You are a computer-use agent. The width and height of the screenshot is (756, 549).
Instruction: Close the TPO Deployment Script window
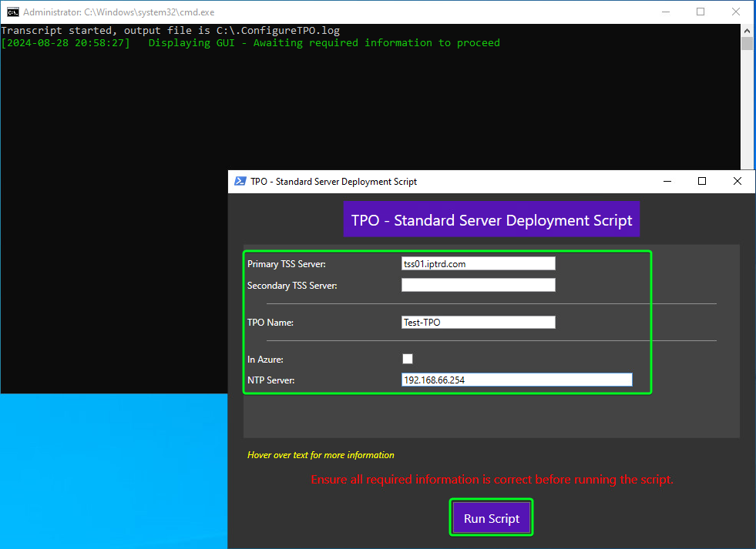[738, 181]
